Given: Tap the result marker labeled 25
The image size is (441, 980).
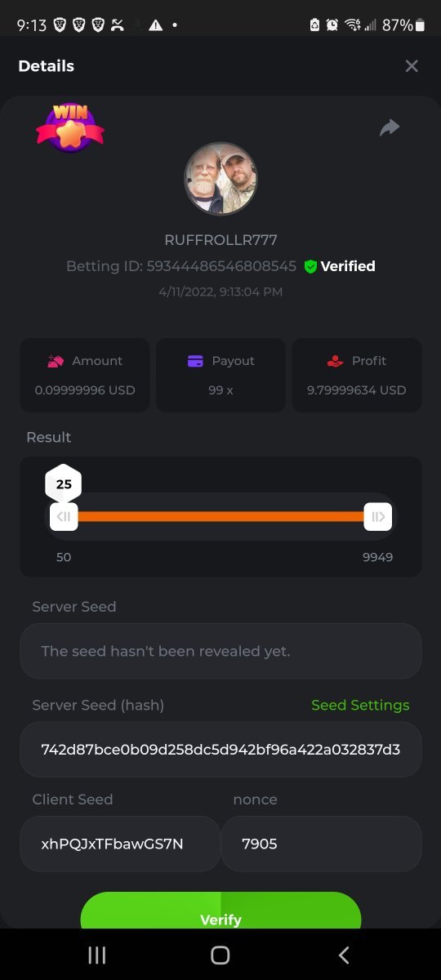Looking at the screenshot, I should pos(64,484).
